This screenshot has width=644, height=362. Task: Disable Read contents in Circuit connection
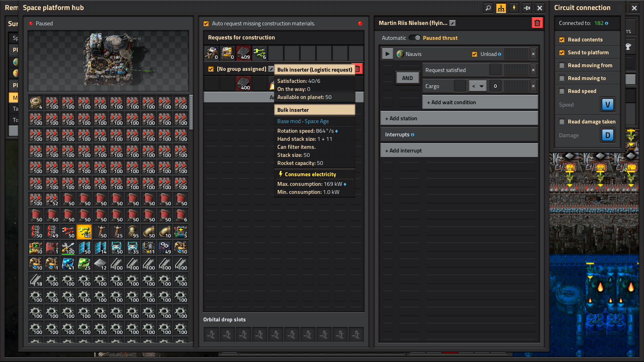point(562,40)
